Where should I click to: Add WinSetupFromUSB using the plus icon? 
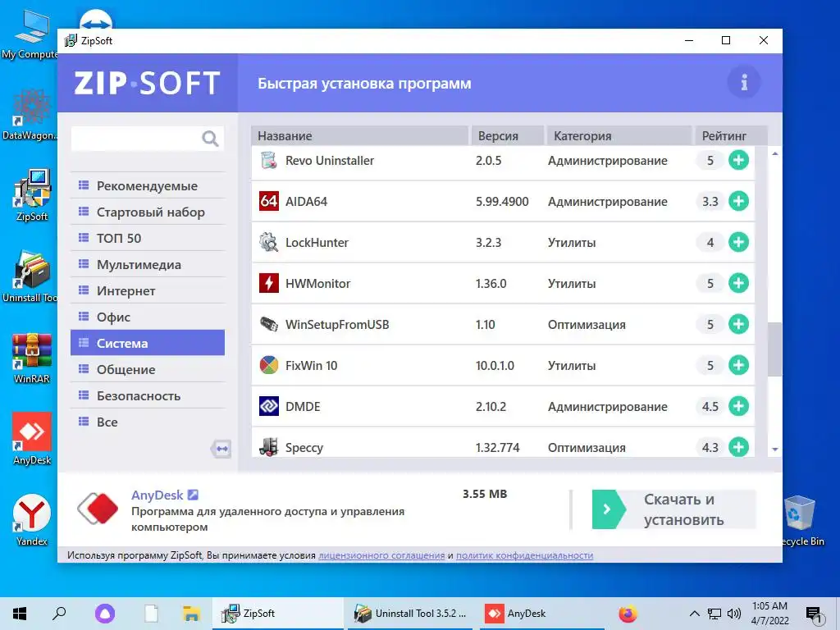[738, 324]
